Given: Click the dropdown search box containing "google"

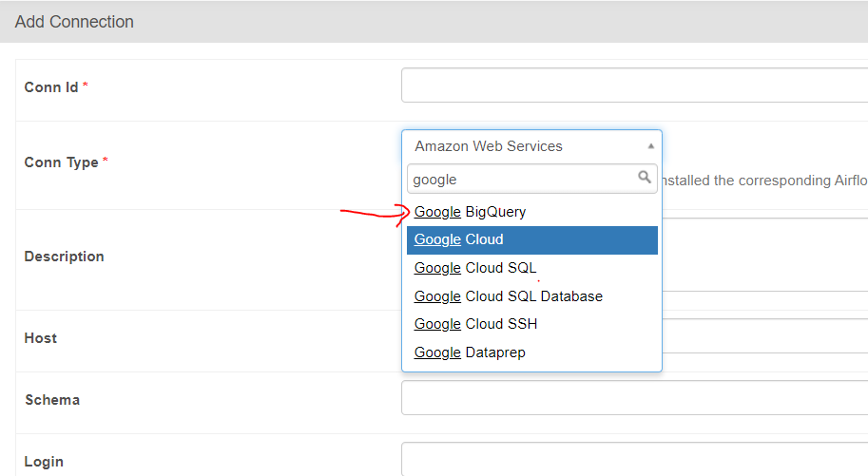Looking at the screenshot, I should (523, 179).
